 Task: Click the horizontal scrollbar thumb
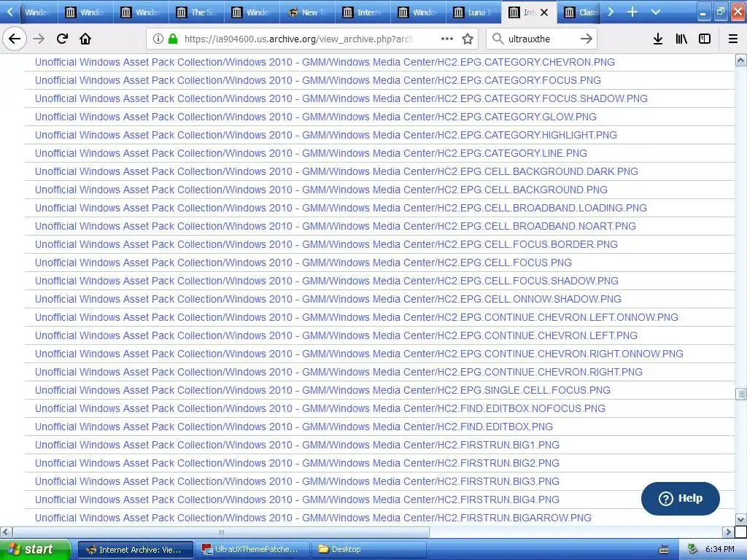(x=221, y=532)
